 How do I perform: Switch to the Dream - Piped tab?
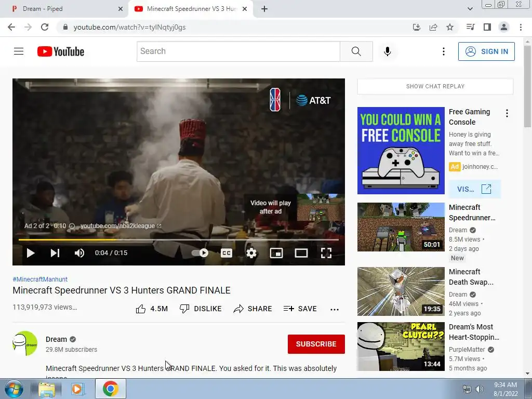point(64,9)
